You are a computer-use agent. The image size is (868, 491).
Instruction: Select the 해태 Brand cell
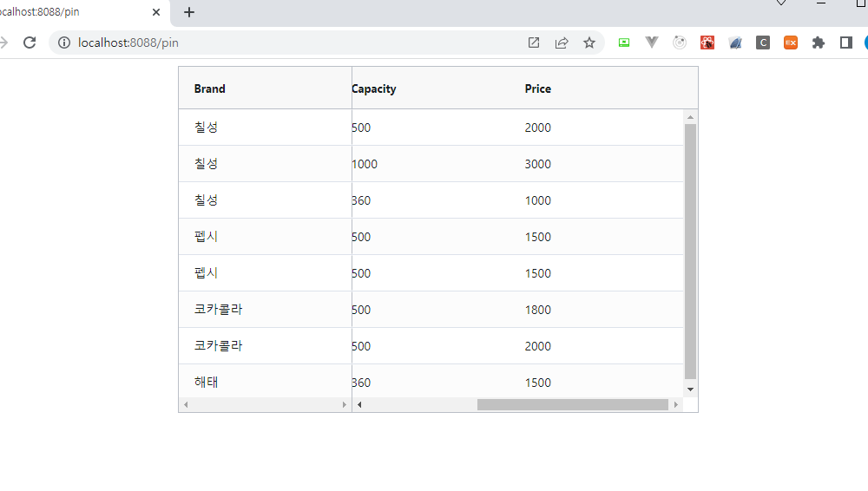point(265,382)
